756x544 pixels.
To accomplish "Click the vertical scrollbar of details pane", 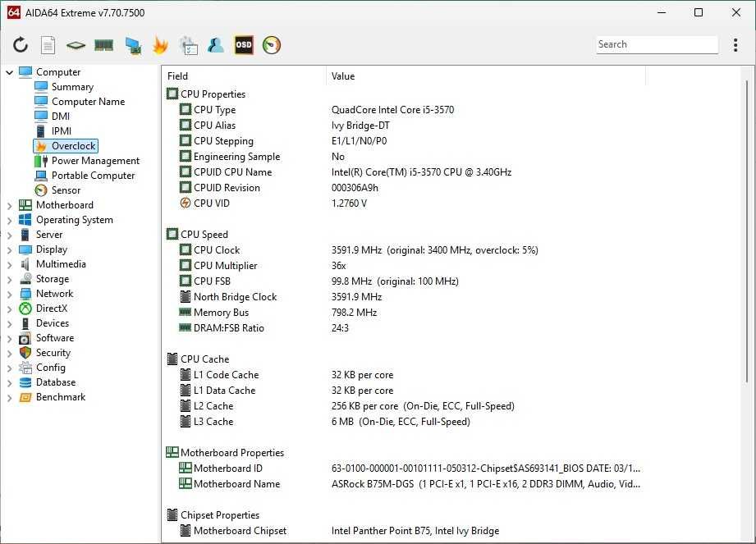I will [x=747, y=231].
